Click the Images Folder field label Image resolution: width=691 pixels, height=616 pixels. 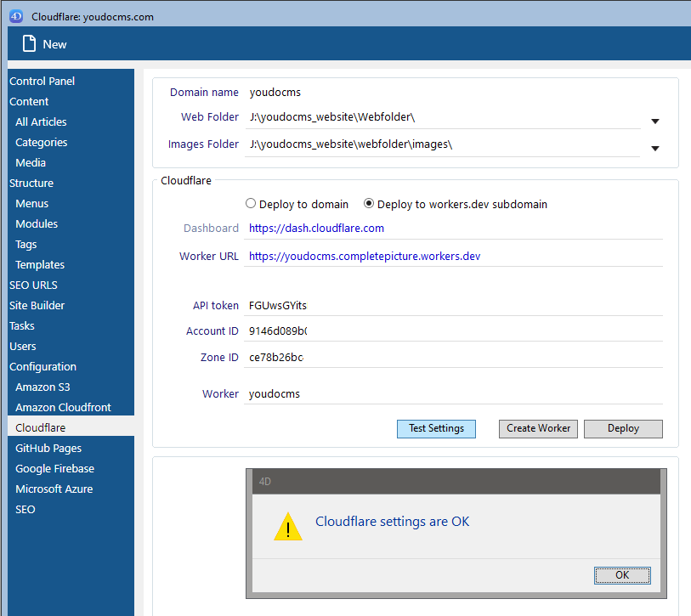coord(203,144)
